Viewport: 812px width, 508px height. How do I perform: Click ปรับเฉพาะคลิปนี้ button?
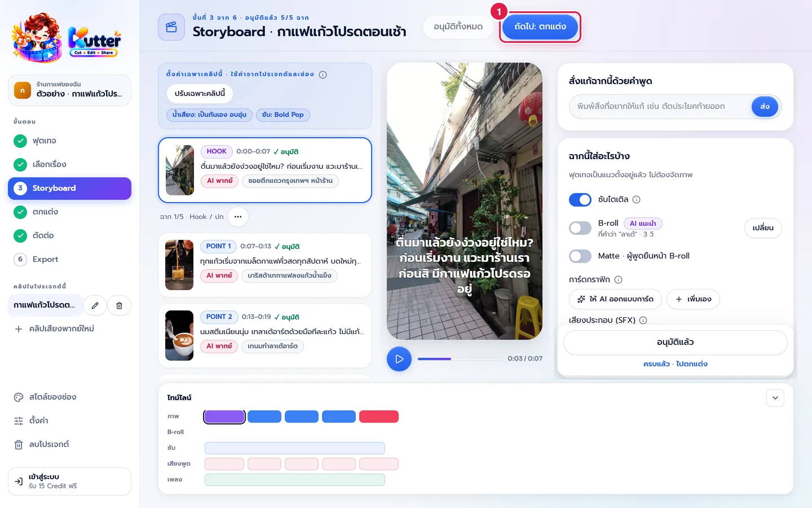(200, 94)
